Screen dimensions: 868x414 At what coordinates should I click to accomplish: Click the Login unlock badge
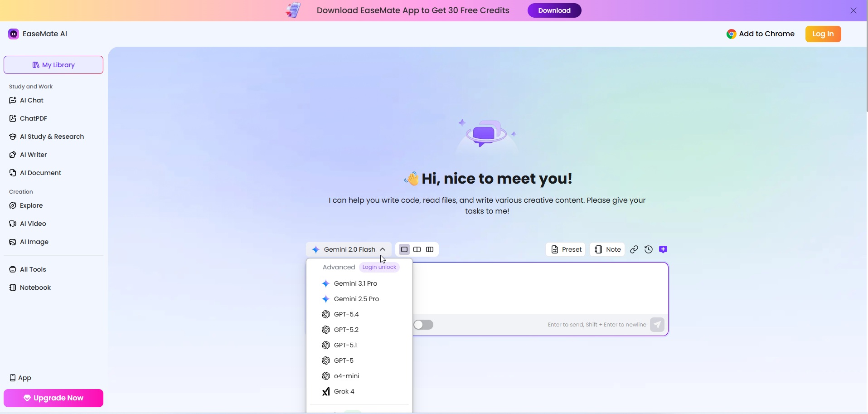[x=379, y=267]
